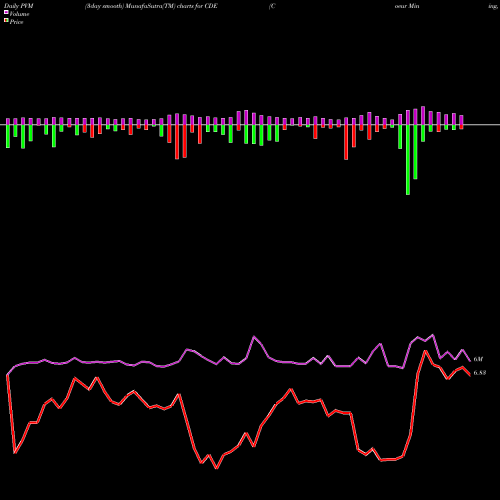Click the Volume legend label
The width and height of the screenshot is (500, 500).
click(x=19, y=14)
